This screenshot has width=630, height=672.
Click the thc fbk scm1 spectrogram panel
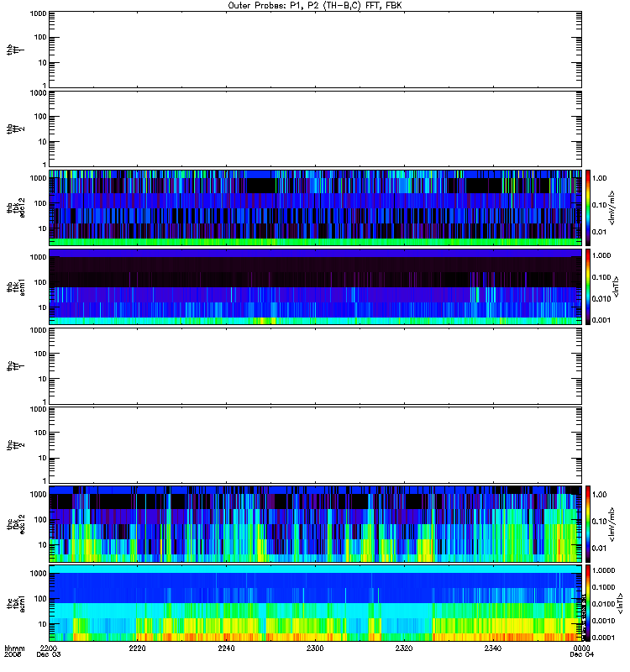click(x=315, y=603)
